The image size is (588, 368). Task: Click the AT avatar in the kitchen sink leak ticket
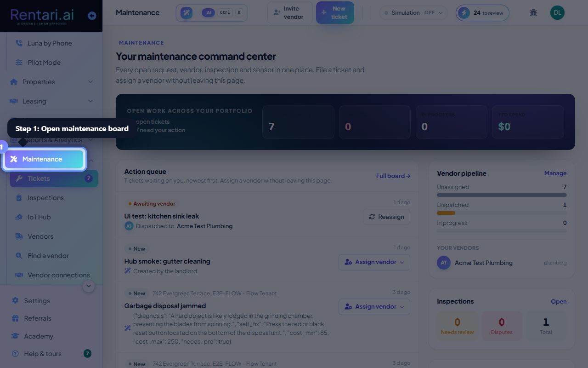[129, 226]
